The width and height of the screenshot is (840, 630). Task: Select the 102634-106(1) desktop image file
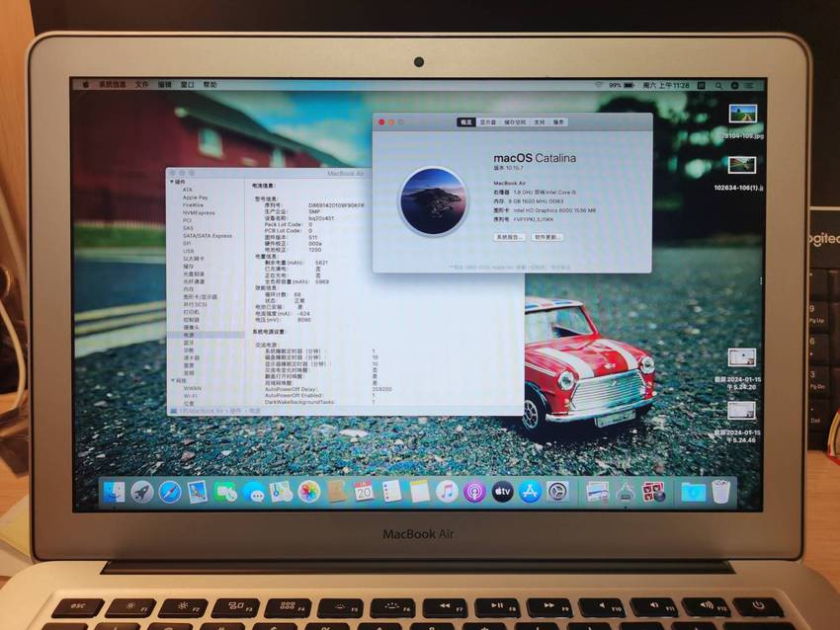pos(742,165)
